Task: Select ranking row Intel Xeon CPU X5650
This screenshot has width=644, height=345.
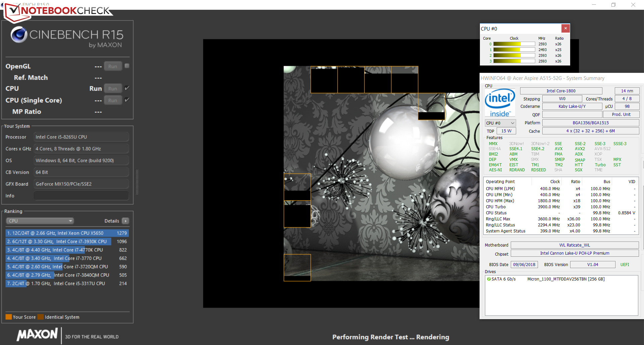Action: pyautogui.click(x=67, y=233)
